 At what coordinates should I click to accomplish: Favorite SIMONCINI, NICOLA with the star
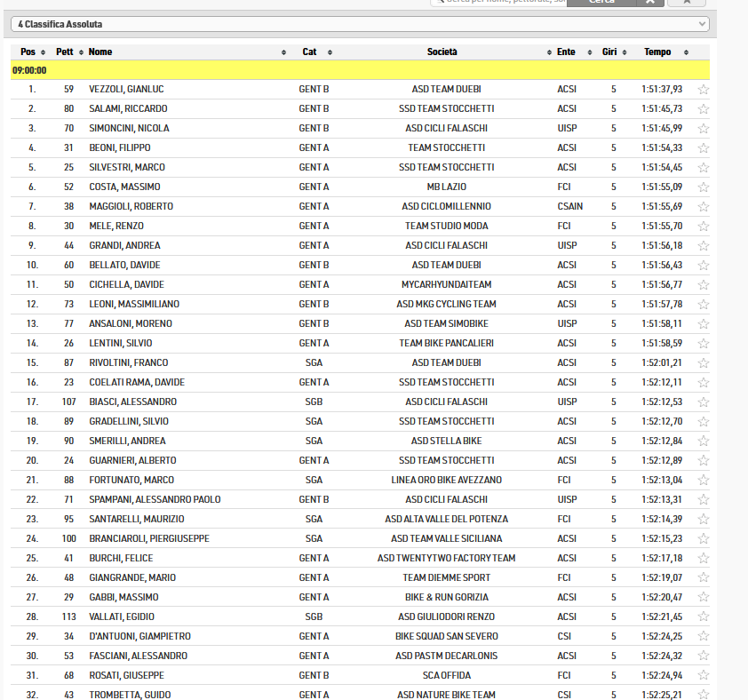(704, 128)
